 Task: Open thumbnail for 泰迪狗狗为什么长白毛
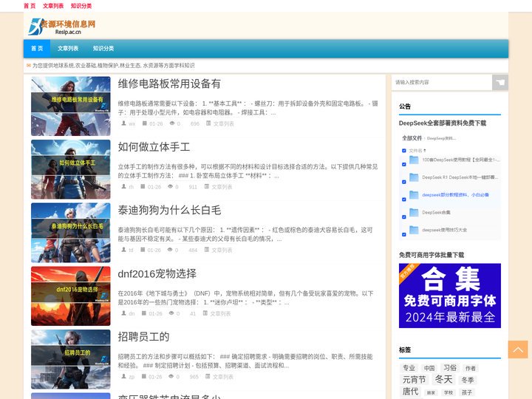pos(71,233)
